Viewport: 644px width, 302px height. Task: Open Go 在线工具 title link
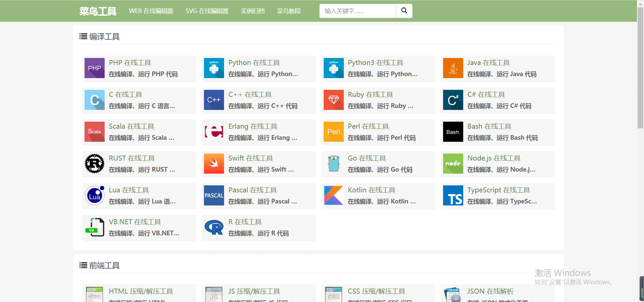(x=367, y=158)
